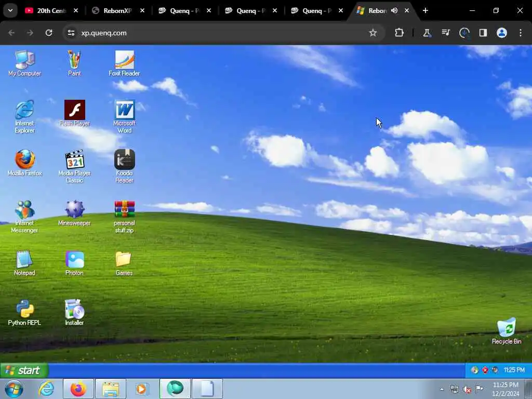Select Internet Explorer desktop shortcut

tap(24, 116)
